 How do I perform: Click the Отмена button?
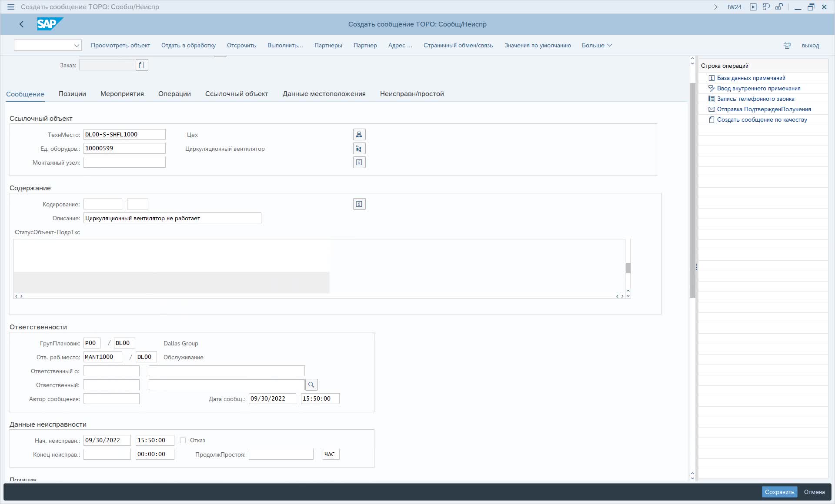pyautogui.click(x=814, y=492)
